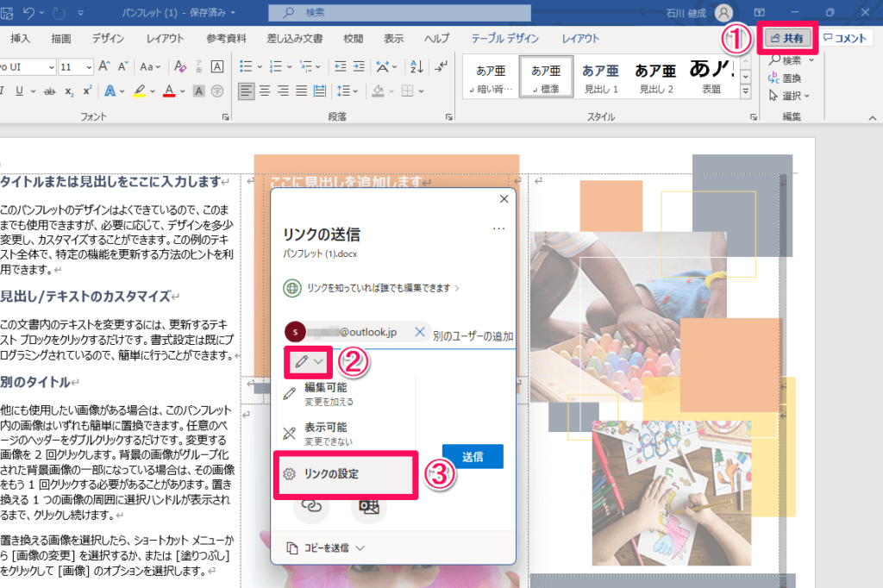
Task: Align text left
Action: click(246, 91)
